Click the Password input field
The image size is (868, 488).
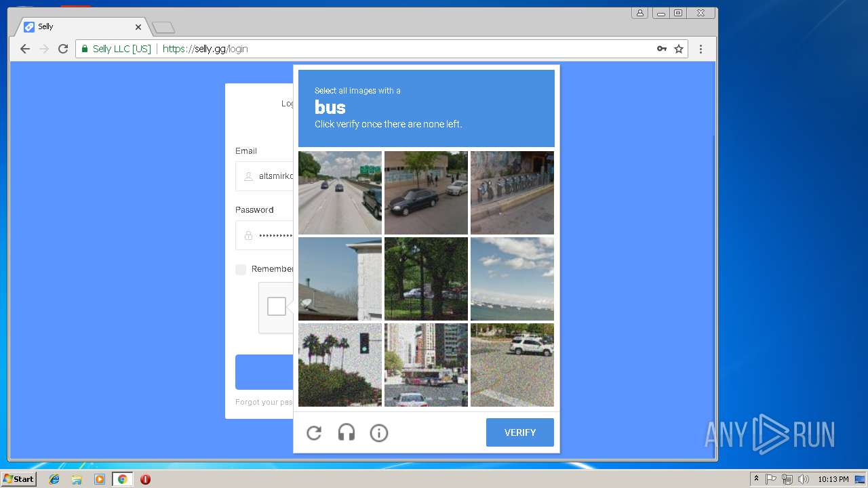[x=265, y=235]
